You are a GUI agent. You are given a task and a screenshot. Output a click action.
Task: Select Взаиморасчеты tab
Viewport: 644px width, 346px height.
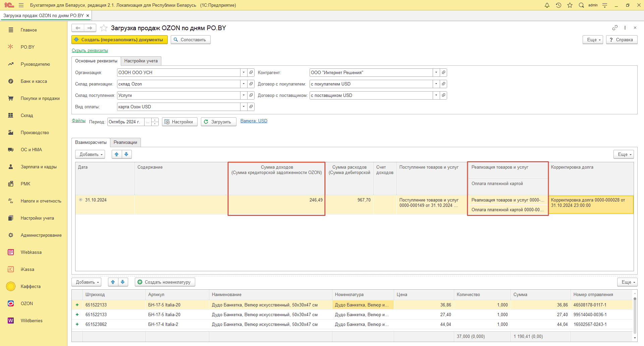[x=91, y=142]
